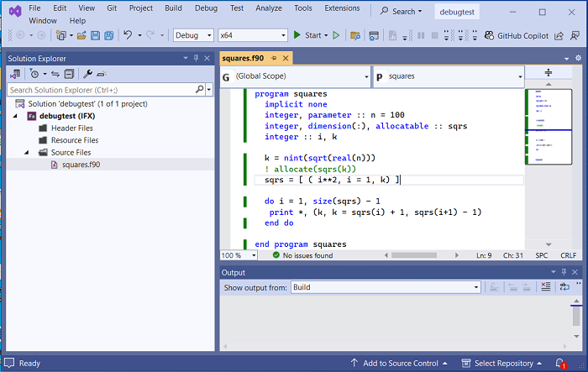The image size is (588, 372).
Task: Open the Debug configuration dropdown
Action: click(x=192, y=35)
